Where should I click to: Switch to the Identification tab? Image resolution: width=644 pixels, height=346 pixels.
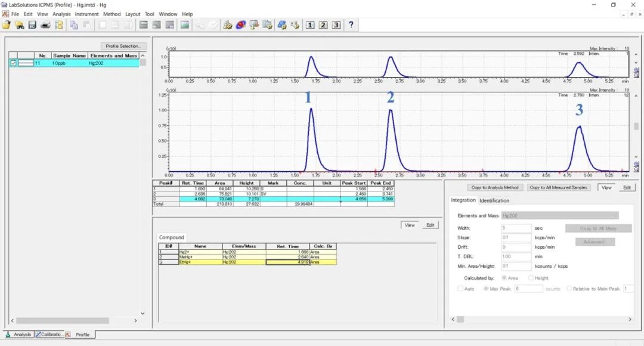point(494,200)
